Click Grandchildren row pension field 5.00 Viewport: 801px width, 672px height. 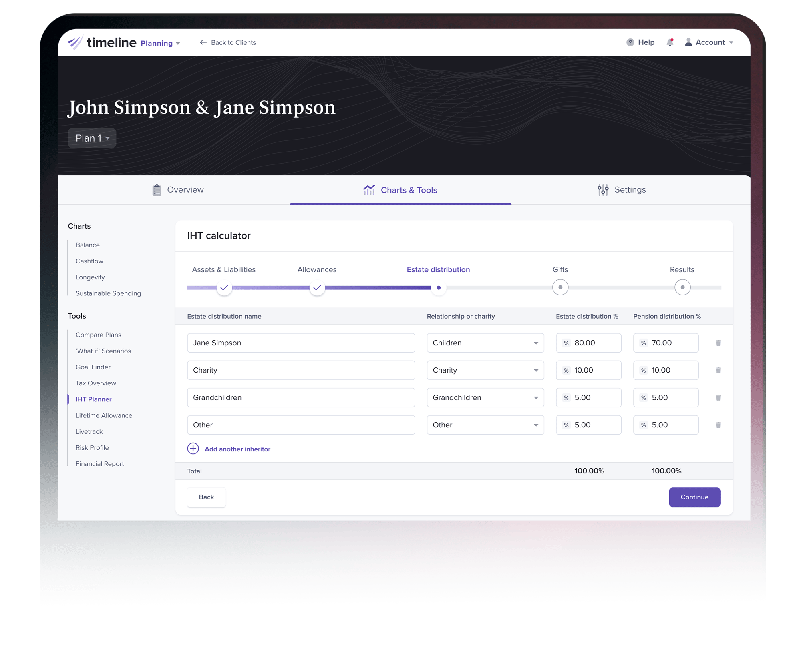tap(666, 397)
